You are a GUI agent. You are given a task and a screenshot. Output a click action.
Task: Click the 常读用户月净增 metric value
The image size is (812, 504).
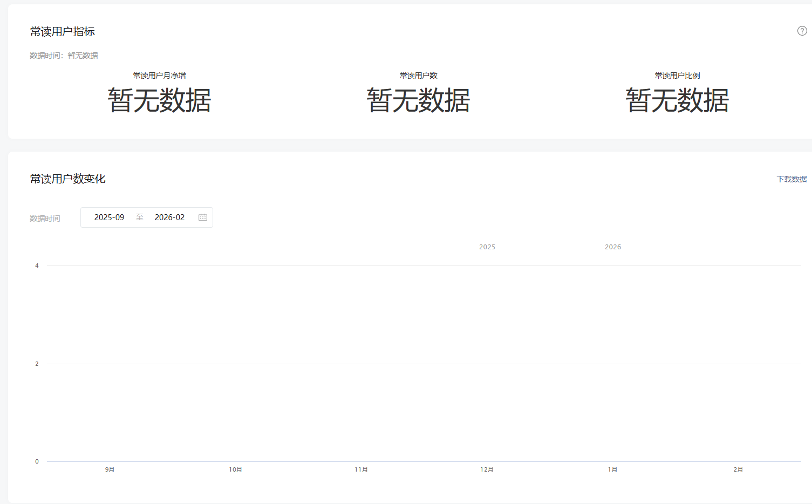(159, 101)
